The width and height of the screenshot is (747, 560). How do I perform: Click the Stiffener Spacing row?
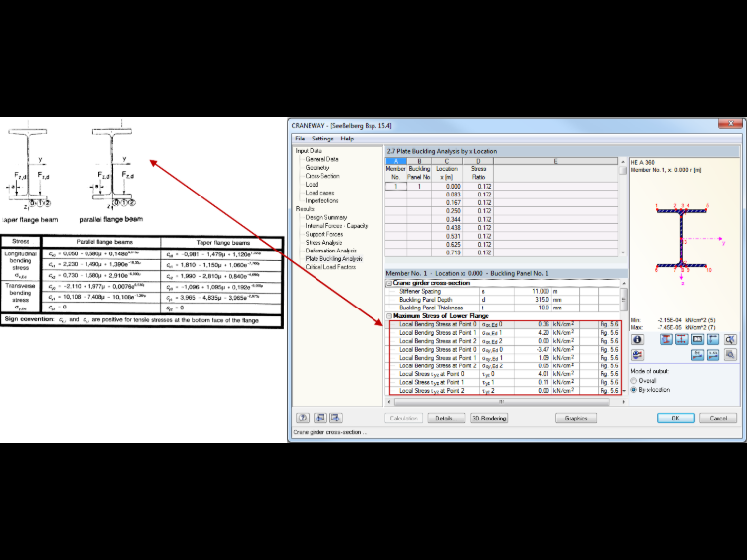pos(502,292)
